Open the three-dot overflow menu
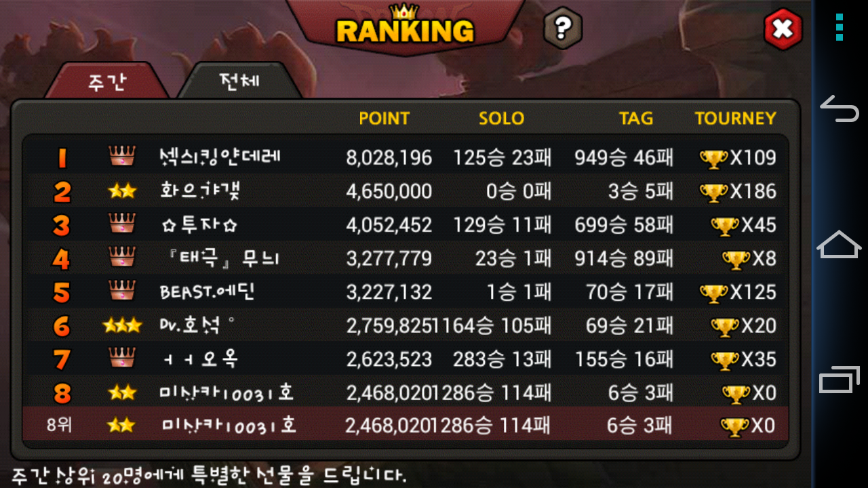The height and width of the screenshot is (488, 868). (x=840, y=27)
